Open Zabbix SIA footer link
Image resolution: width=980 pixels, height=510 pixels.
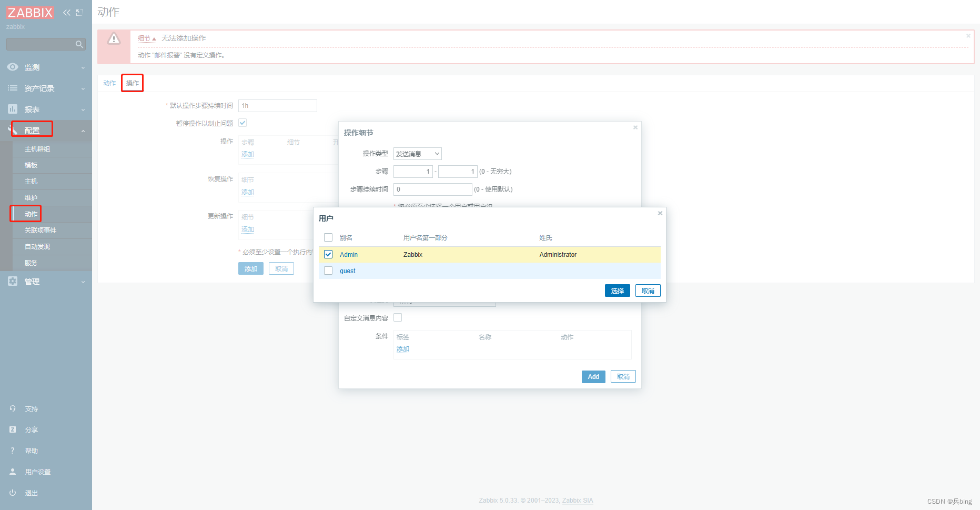coord(578,501)
